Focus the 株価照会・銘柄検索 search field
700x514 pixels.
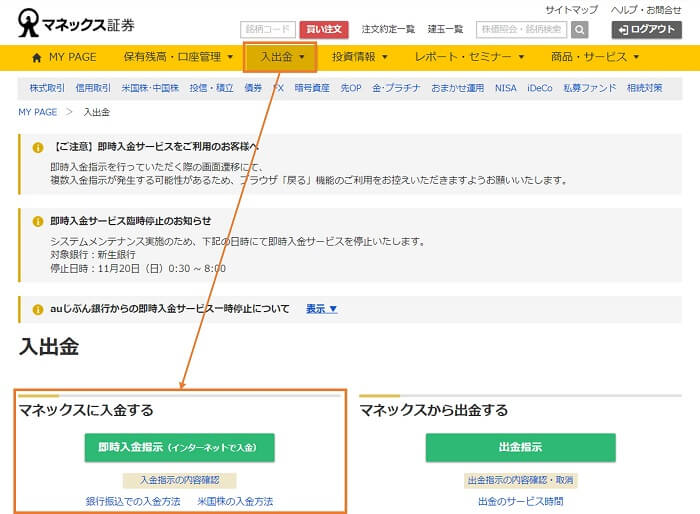(x=521, y=29)
